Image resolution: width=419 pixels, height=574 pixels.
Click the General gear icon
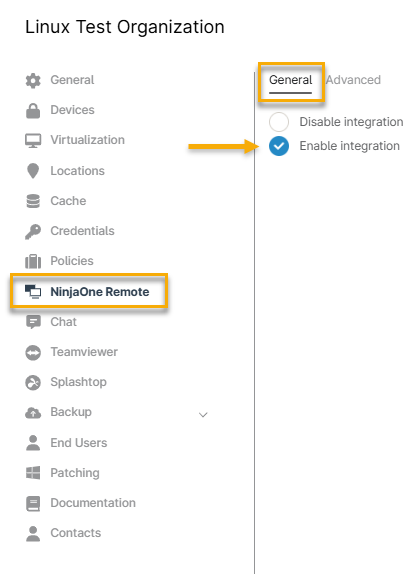point(33,81)
